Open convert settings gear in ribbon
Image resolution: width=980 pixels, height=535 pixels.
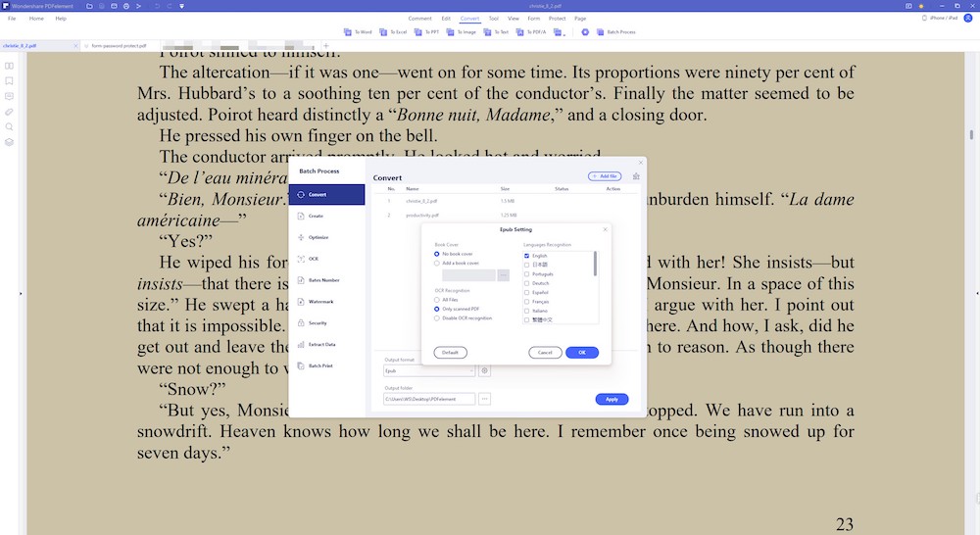tap(585, 32)
